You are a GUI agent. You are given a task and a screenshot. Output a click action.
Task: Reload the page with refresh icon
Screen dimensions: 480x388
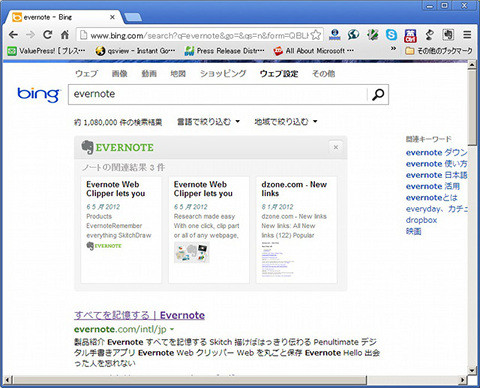coord(48,35)
